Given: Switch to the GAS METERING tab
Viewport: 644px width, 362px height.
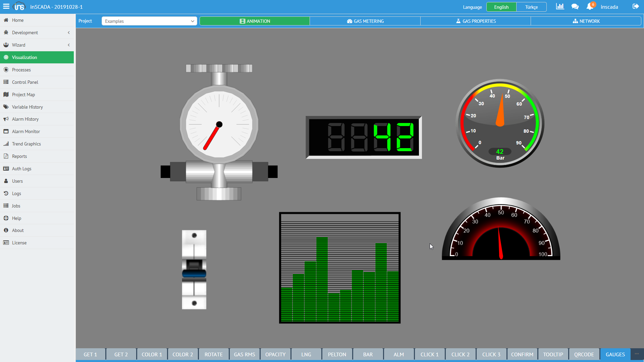Looking at the screenshot, I should coord(365,21).
